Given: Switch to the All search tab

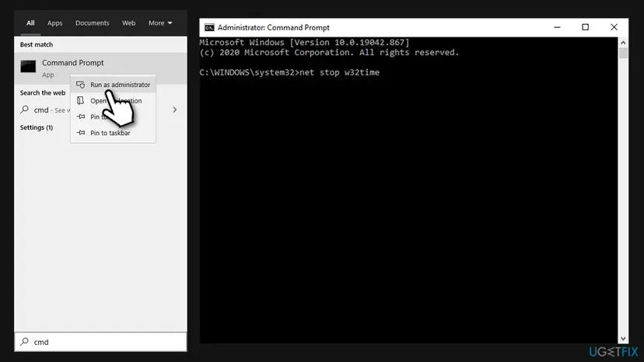Looking at the screenshot, I should coord(30,23).
